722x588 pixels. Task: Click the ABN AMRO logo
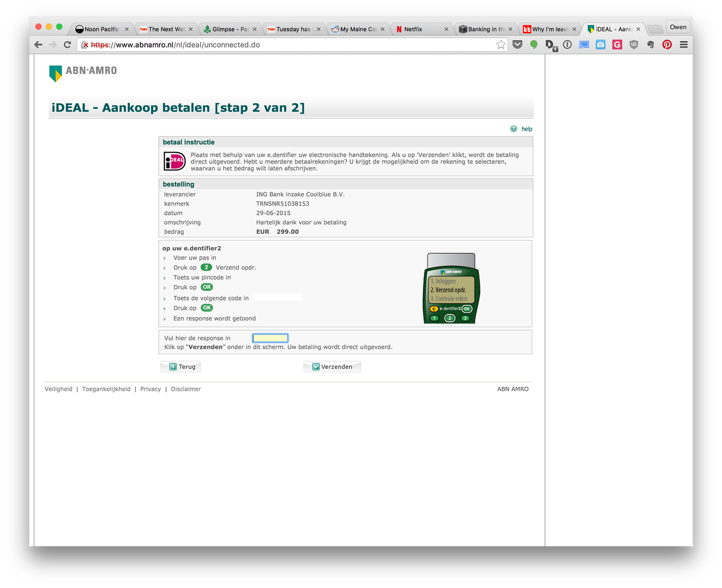click(x=83, y=73)
